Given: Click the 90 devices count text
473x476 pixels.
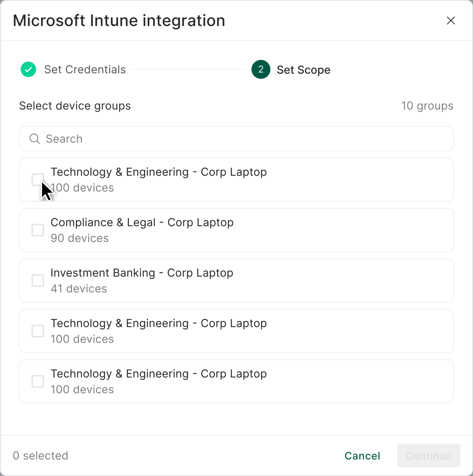Looking at the screenshot, I should click(79, 238).
